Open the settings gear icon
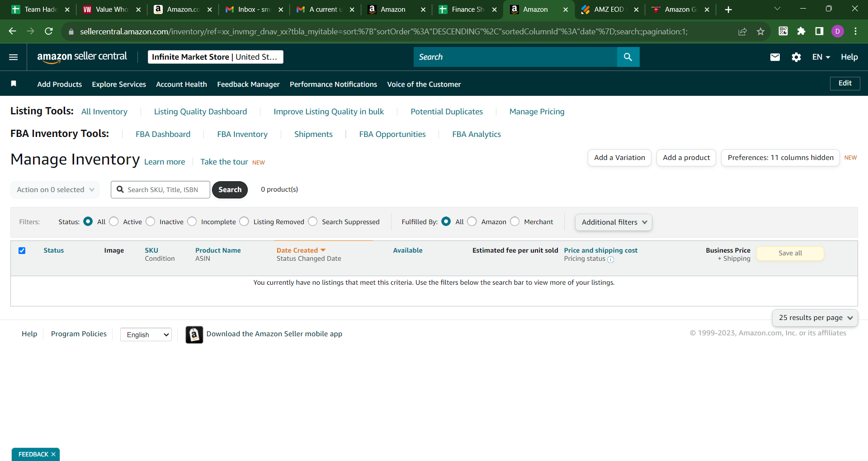 (x=796, y=57)
